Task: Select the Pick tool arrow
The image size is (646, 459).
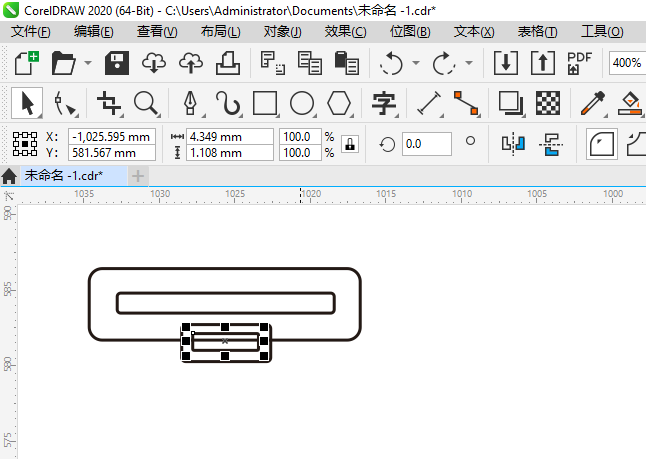Action: coord(27,103)
